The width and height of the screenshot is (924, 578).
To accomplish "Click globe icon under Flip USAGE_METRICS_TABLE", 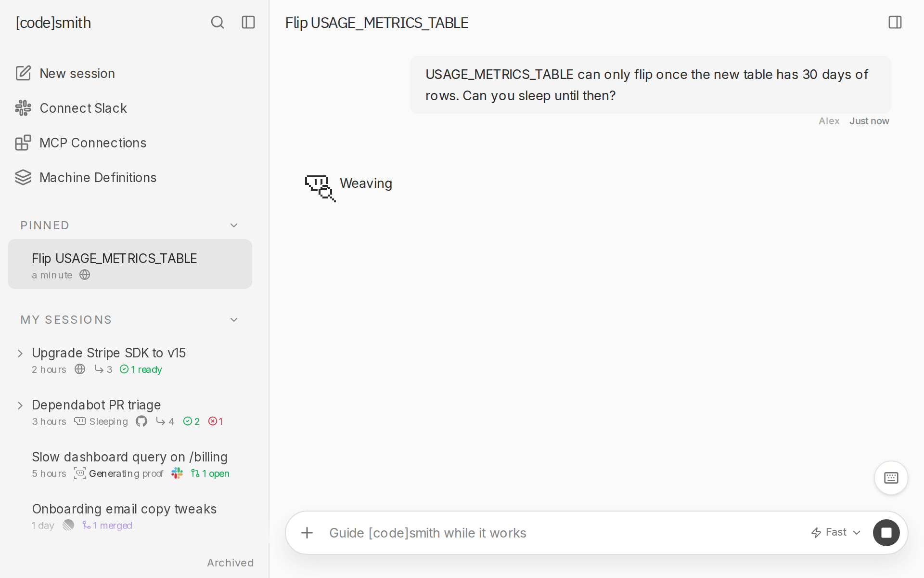I will (85, 275).
